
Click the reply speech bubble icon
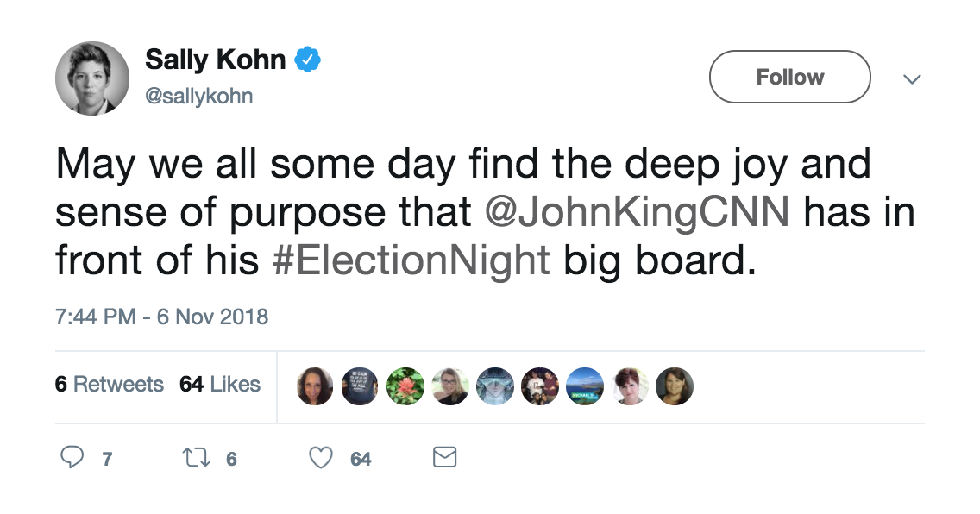(72, 458)
